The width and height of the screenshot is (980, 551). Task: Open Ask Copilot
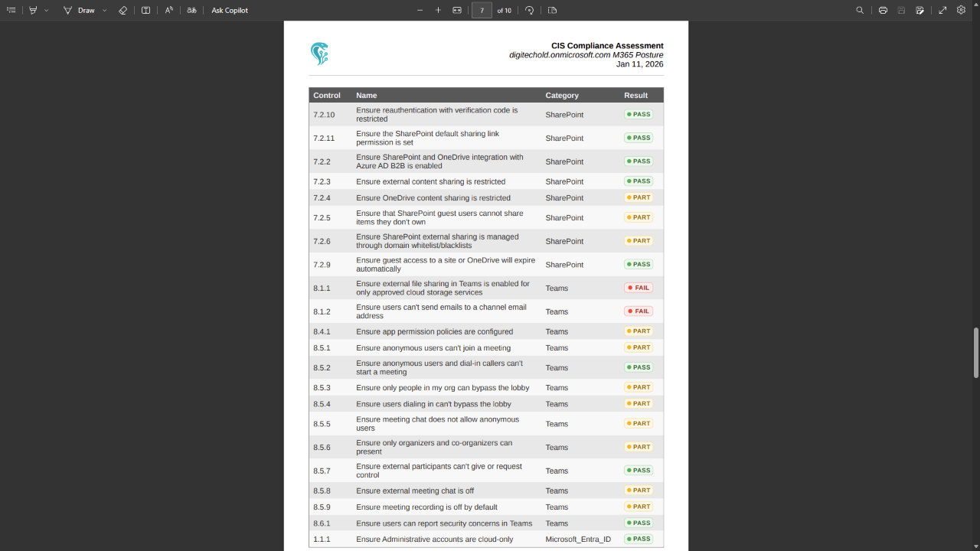(x=230, y=11)
